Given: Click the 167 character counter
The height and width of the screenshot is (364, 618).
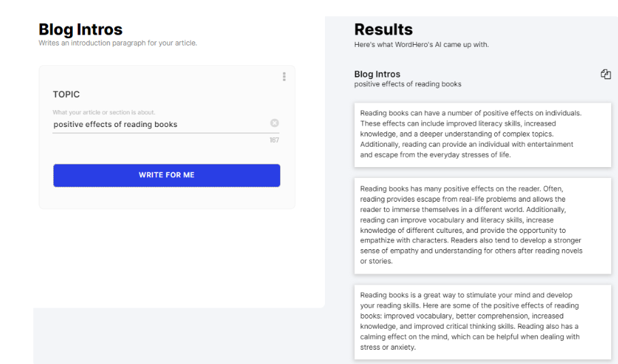Looking at the screenshot, I should (274, 141).
